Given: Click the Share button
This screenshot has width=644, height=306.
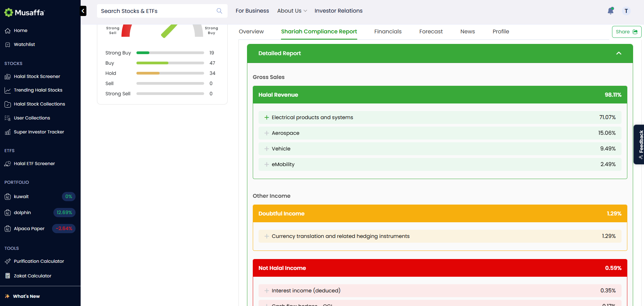Looking at the screenshot, I should point(627,32).
